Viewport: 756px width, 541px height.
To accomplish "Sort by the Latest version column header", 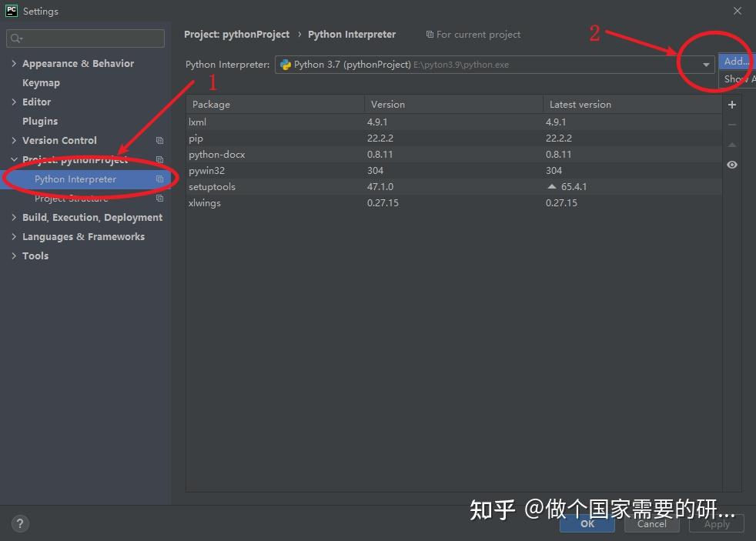I will [x=633, y=104].
